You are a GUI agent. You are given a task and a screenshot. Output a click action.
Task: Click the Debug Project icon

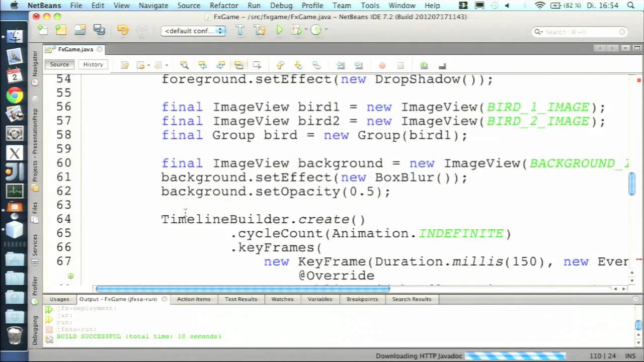pyautogui.click(x=296, y=31)
